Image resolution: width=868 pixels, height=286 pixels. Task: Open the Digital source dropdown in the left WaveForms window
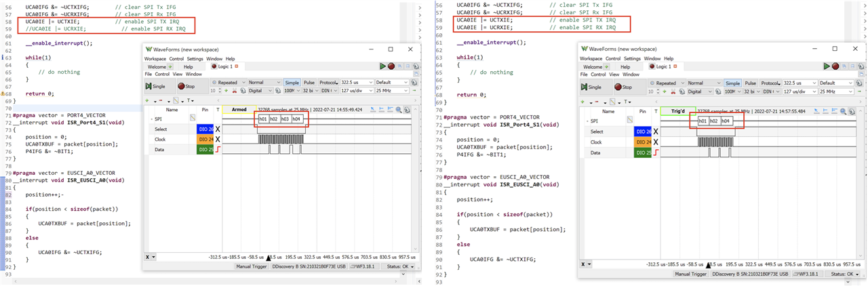(x=261, y=91)
